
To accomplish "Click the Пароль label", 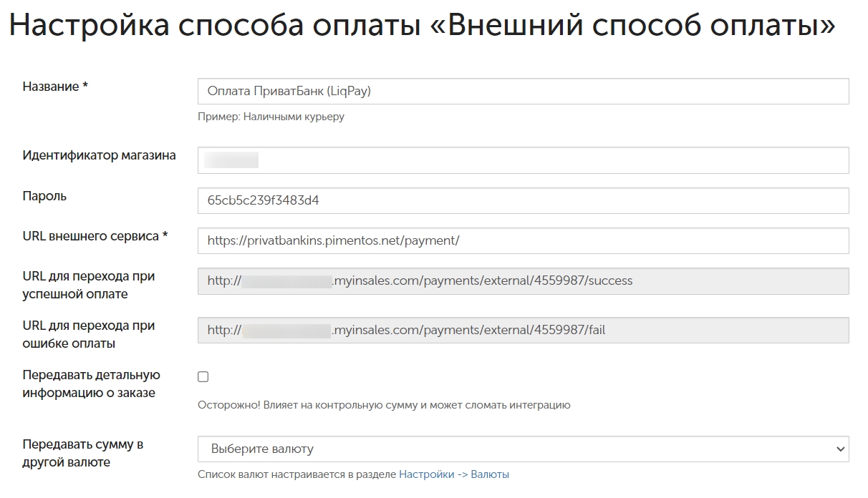I will coord(44,196).
